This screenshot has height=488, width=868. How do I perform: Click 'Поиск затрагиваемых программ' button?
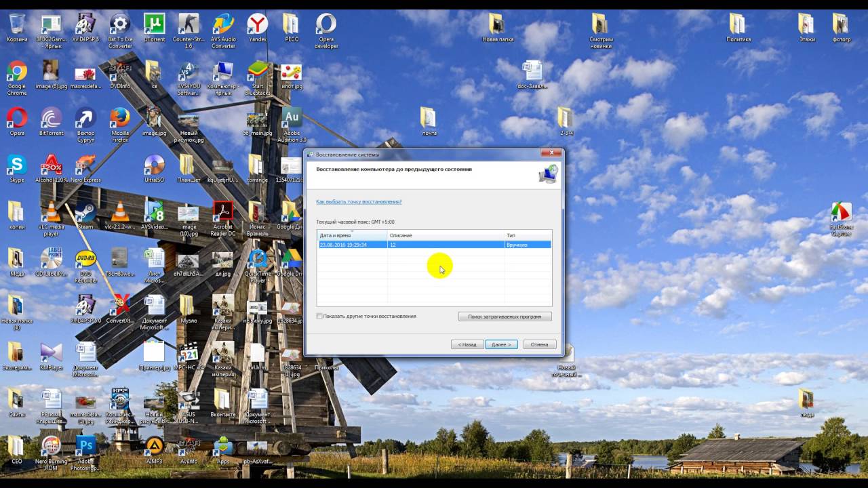pos(505,317)
